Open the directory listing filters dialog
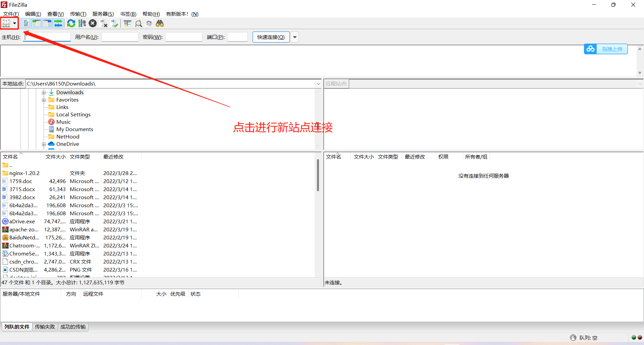 (127, 23)
